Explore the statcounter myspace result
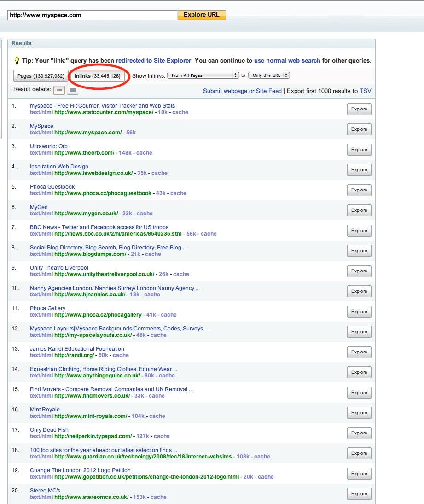The height and width of the screenshot is (504, 424). (x=359, y=109)
